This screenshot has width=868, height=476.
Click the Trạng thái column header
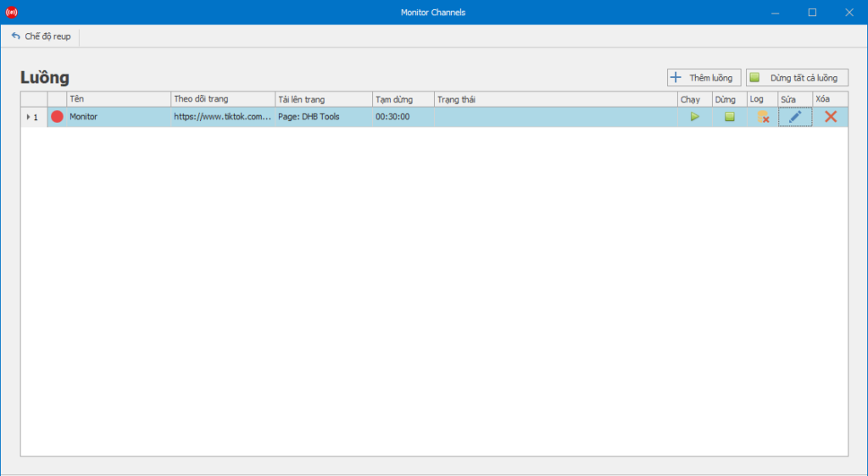(x=555, y=99)
